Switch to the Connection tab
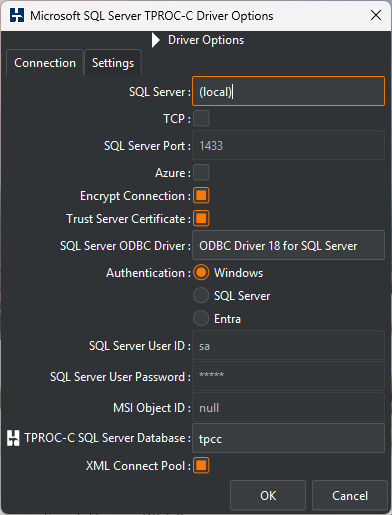The height and width of the screenshot is (515, 392). tap(45, 63)
